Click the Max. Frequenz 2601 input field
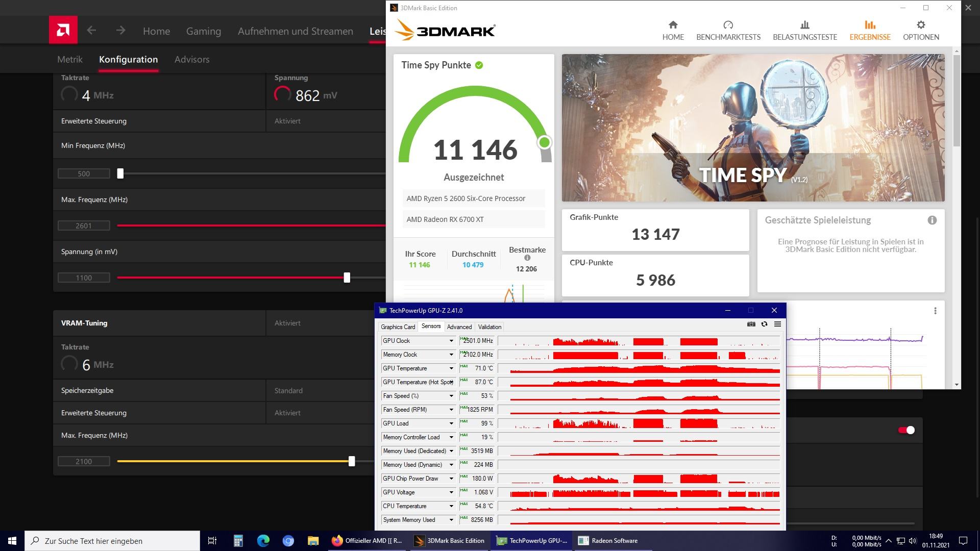Image resolution: width=980 pixels, height=551 pixels. pyautogui.click(x=84, y=226)
